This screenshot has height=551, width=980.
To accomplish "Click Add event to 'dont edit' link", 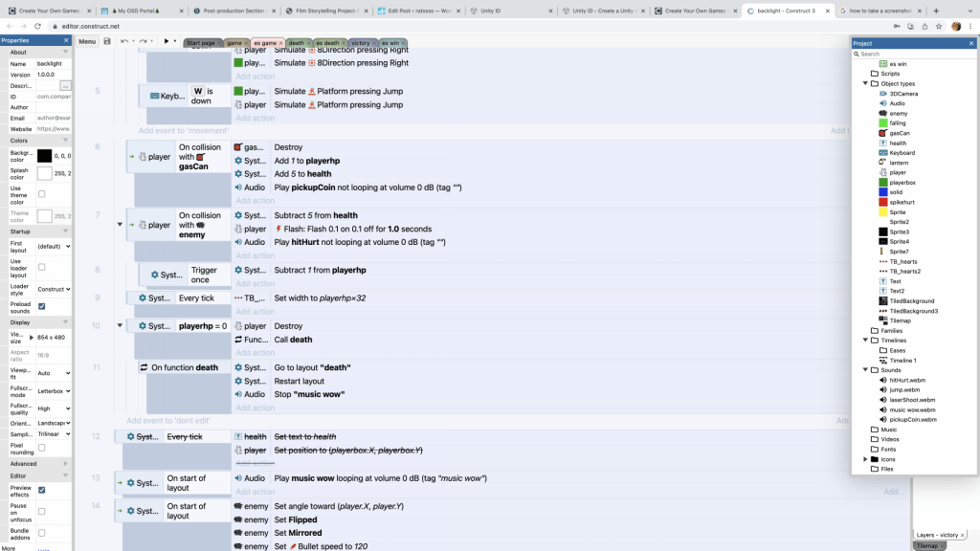I will point(168,421).
